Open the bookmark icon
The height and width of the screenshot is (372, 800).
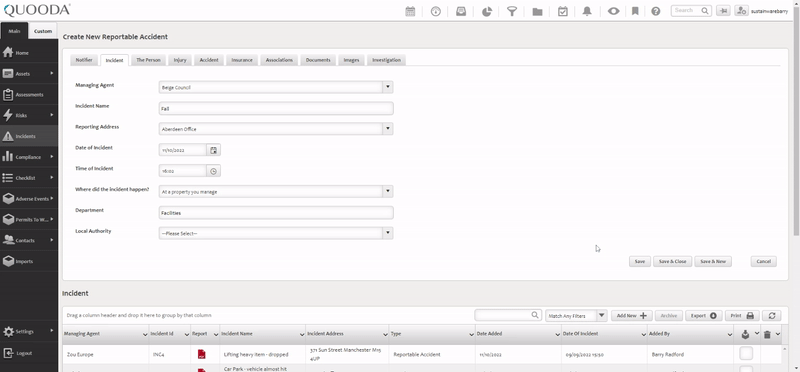[635, 11]
